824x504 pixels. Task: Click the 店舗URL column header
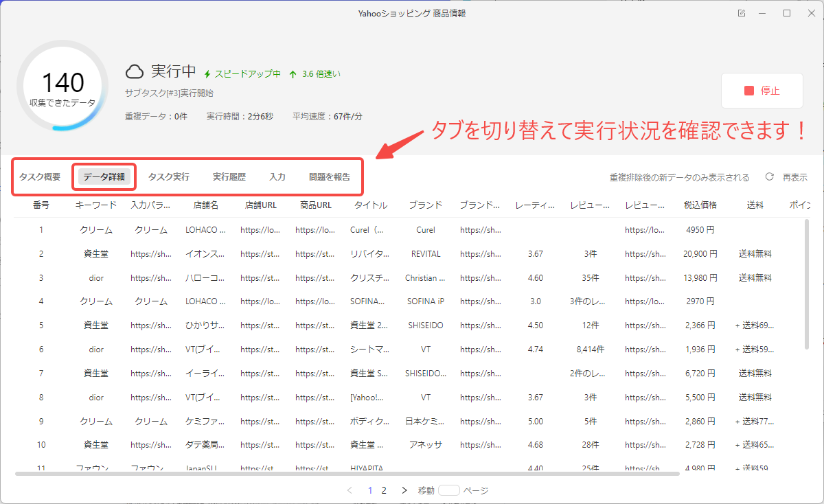(x=261, y=205)
